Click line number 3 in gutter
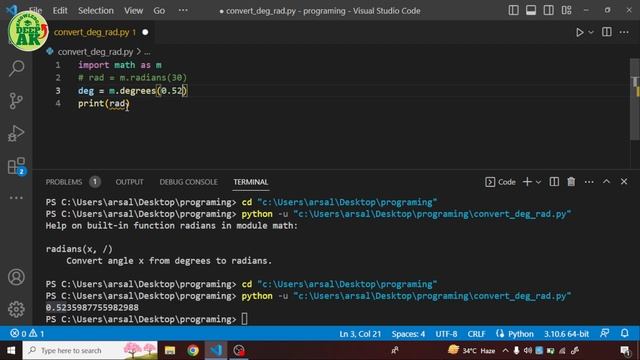The height and width of the screenshot is (360, 640). 58,91
